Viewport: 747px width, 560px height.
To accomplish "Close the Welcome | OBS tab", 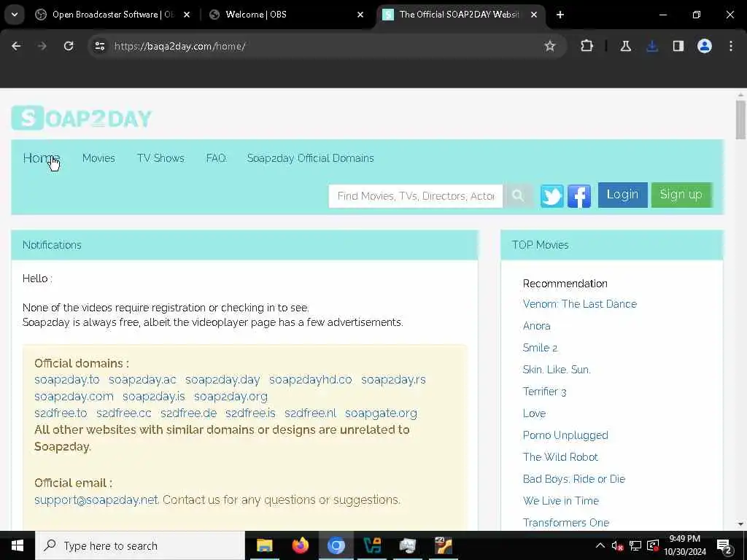I will point(360,15).
